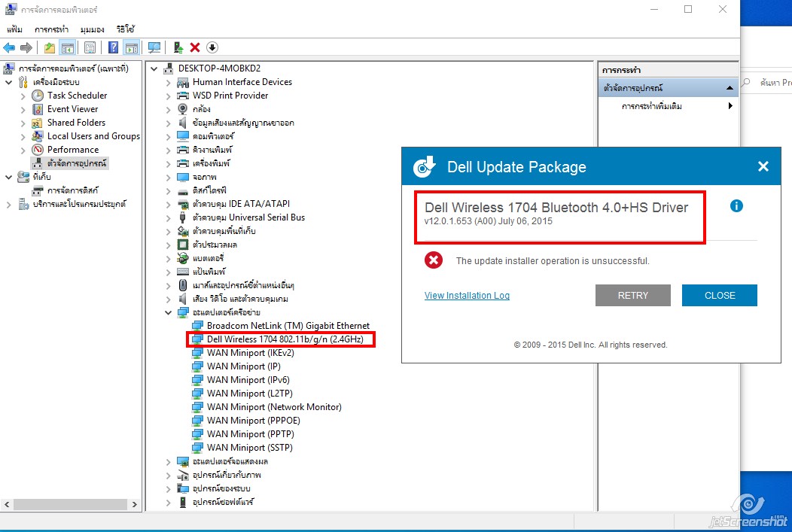
Task: Toggle the show/hide action pane button
Action: pyautogui.click(x=131, y=47)
